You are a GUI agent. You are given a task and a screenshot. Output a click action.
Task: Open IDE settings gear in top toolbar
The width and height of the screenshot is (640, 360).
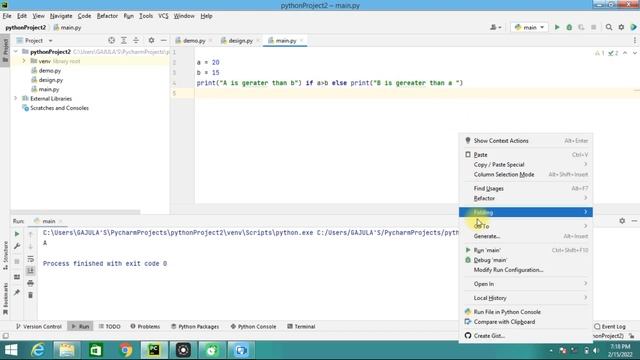coord(621,27)
